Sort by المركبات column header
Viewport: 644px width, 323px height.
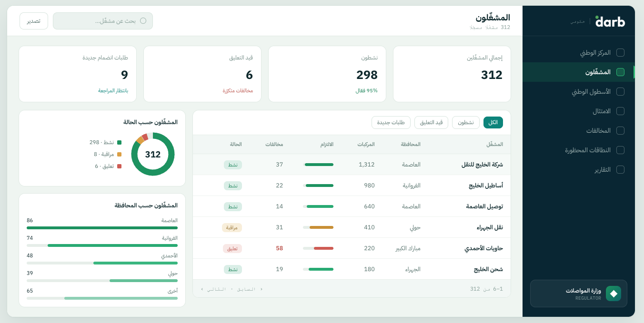click(x=366, y=144)
